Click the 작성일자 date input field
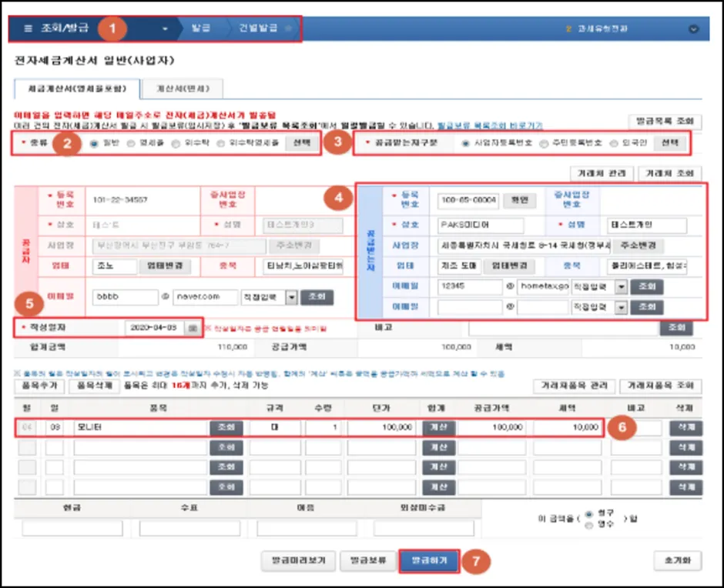This screenshot has width=724, height=588. (x=155, y=328)
